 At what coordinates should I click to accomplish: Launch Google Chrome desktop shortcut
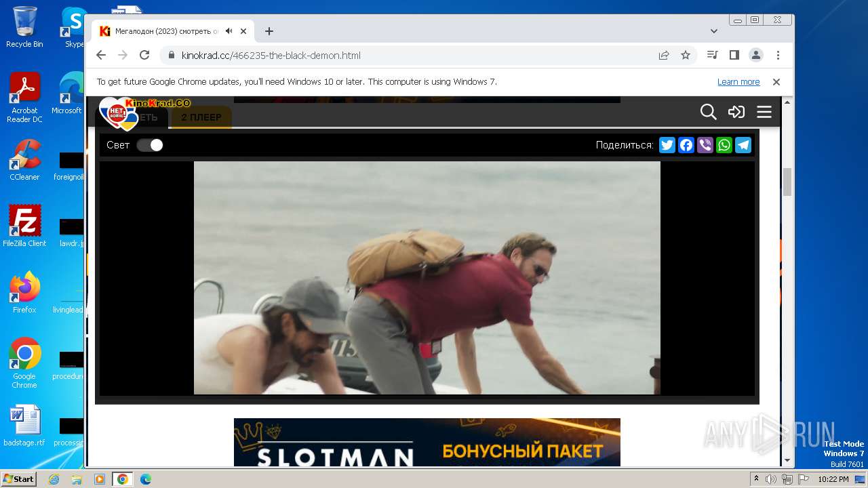pyautogui.click(x=24, y=363)
